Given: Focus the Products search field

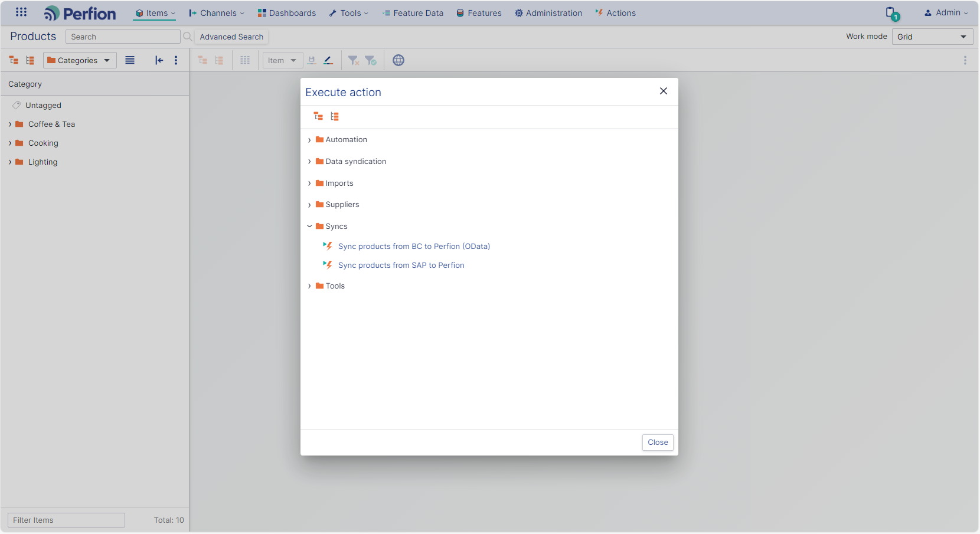Looking at the screenshot, I should (x=123, y=37).
